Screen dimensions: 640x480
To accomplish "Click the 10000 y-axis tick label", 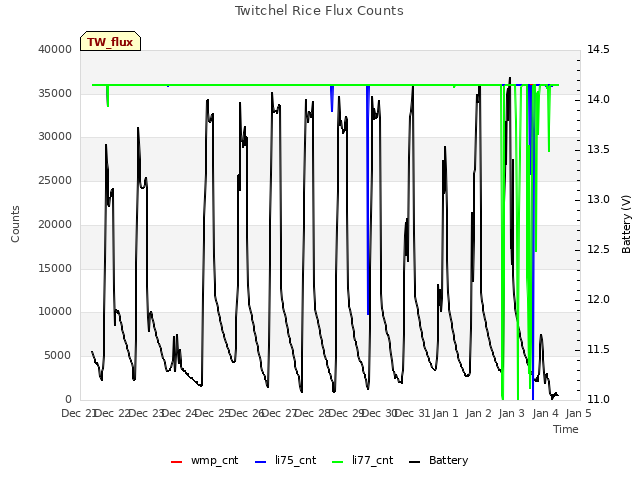I will [x=55, y=312].
